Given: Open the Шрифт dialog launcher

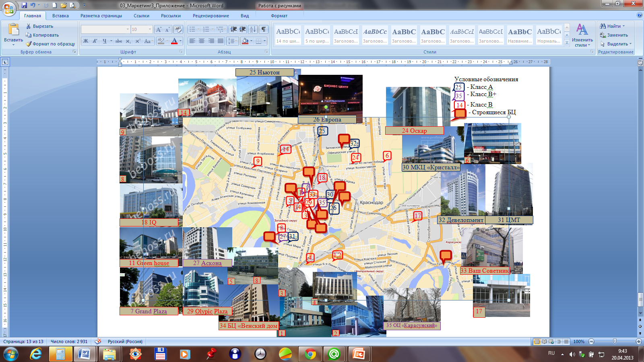Looking at the screenshot, I should [181, 52].
